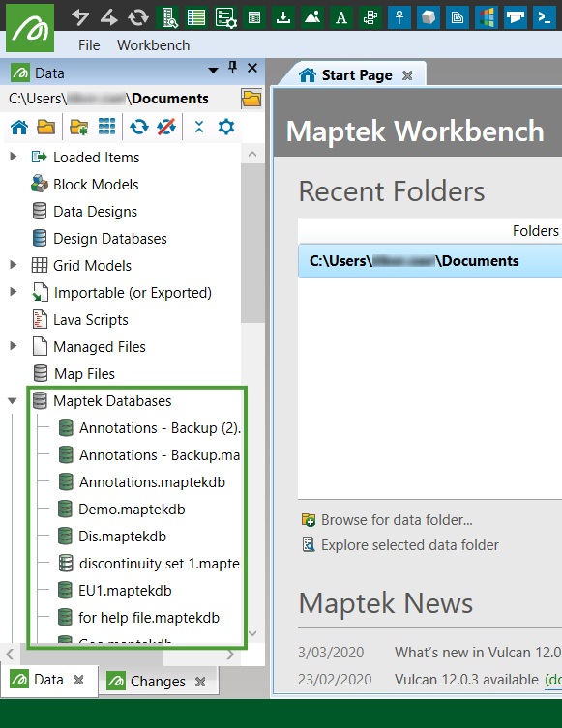Select Demo.maptekdb database
The image size is (562, 728).
(132, 510)
